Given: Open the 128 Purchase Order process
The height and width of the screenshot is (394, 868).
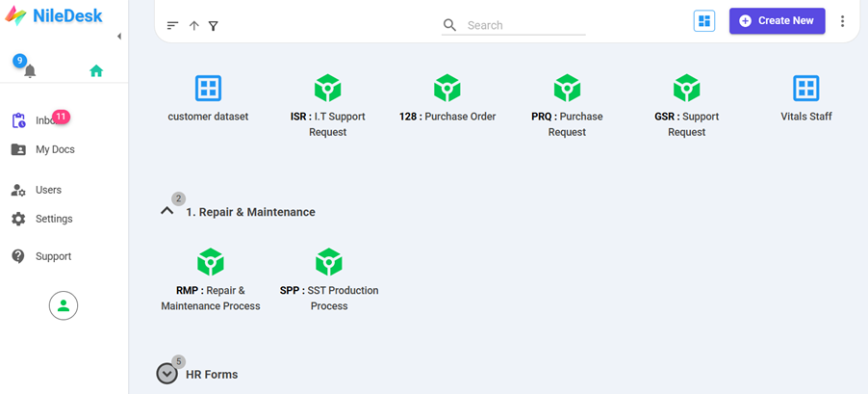Looking at the screenshot, I should [x=447, y=90].
